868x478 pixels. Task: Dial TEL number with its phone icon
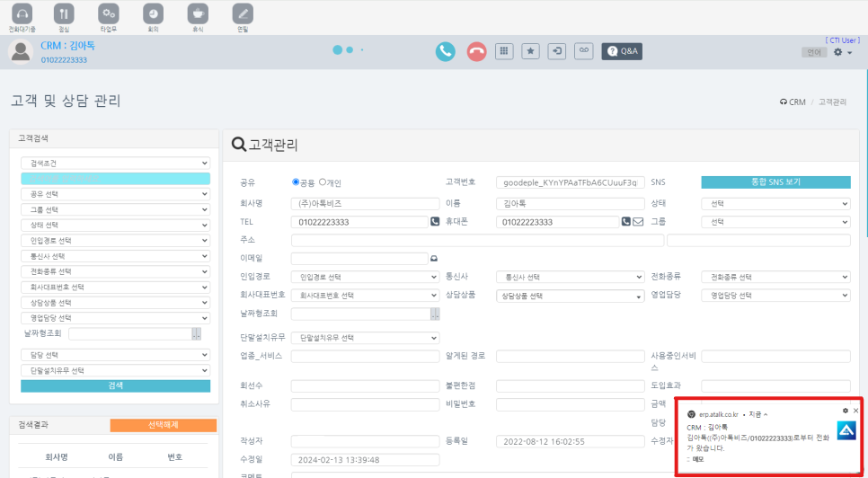435,222
